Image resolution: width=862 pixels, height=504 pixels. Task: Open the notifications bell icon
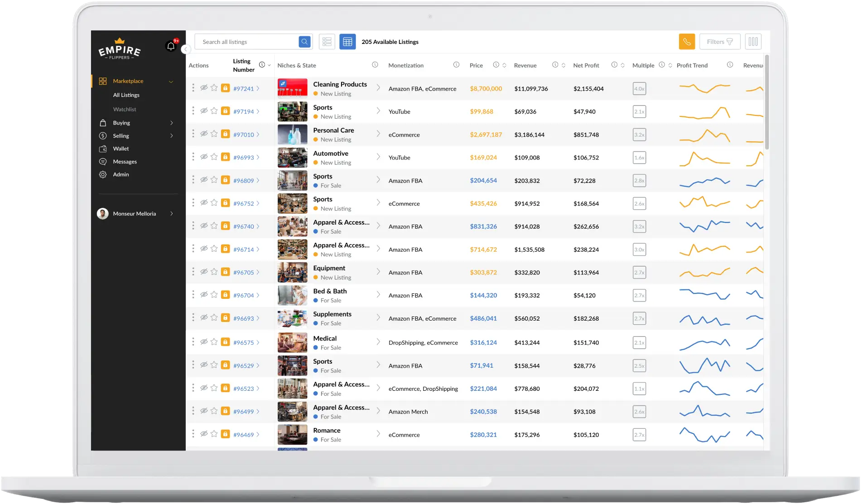(171, 46)
